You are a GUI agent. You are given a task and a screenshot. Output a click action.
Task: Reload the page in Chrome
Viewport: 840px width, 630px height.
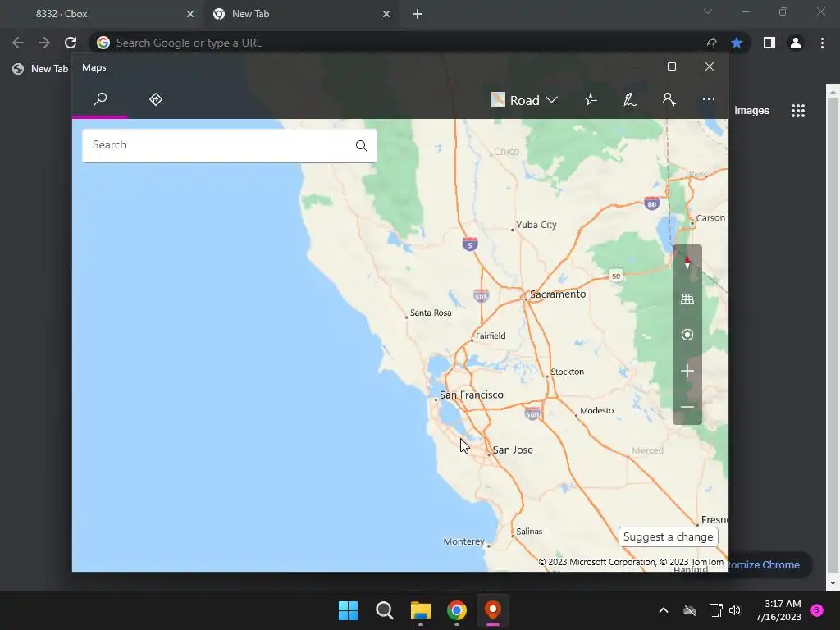[x=71, y=43]
